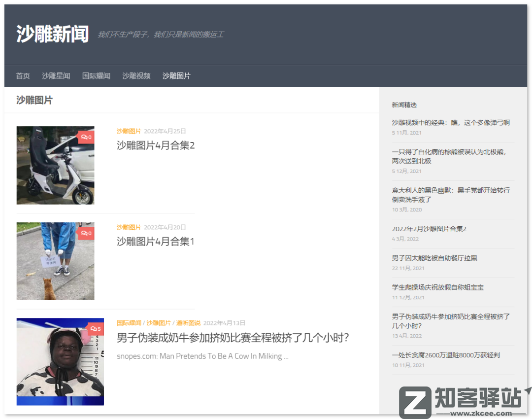This screenshot has width=532, height=419.
Task: Open sidebar link 学生爬操场庆祝放假自称蛆宝宝
Action: pos(437,287)
